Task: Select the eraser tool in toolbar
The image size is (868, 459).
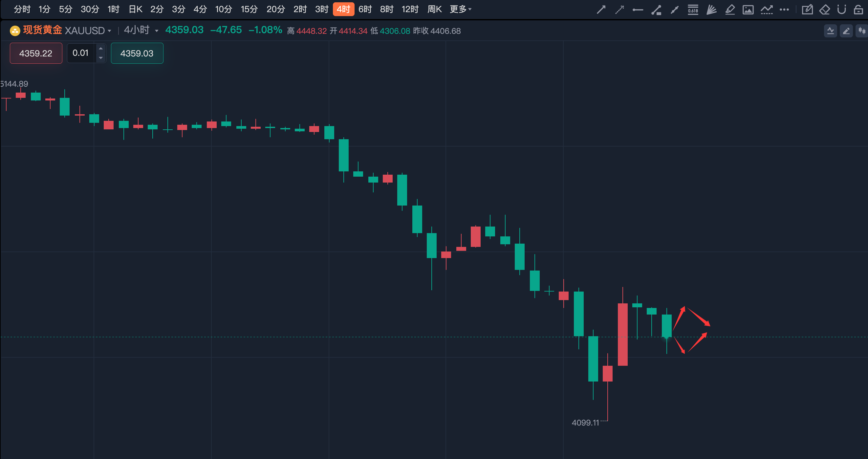Action: click(824, 10)
